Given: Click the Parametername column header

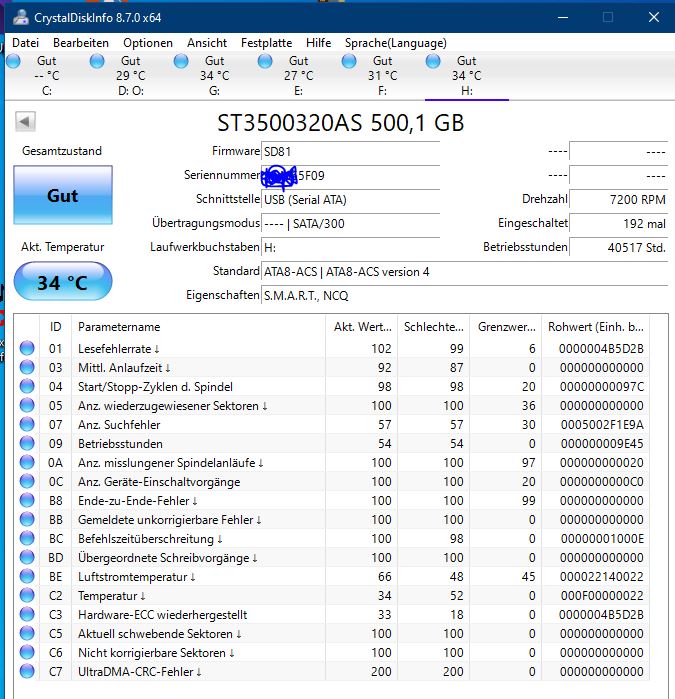Looking at the screenshot, I should [198, 327].
